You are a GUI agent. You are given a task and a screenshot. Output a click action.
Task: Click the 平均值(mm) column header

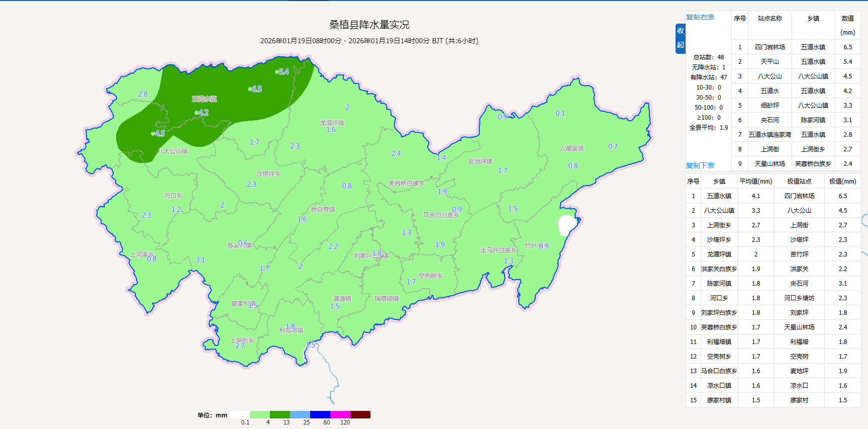click(755, 181)
